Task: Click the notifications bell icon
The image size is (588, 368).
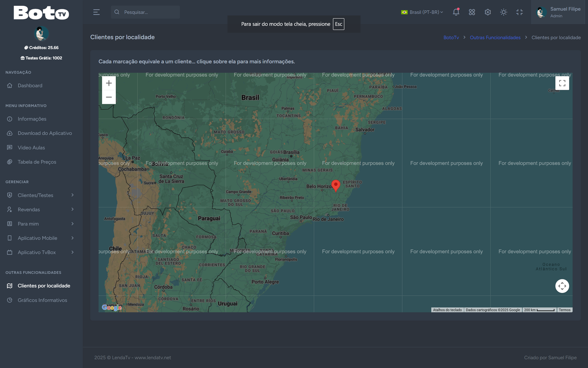Action: pyautogui.click(x=456, y=12)
